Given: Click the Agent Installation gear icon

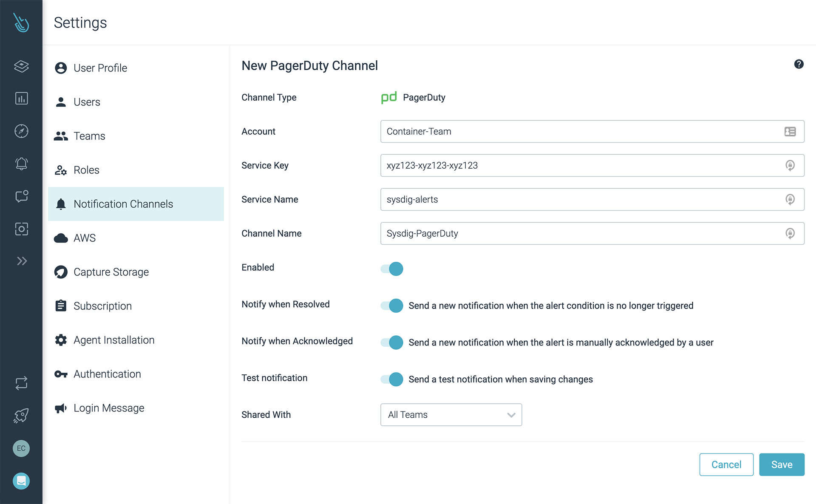Looking at the screenshot, I should pyautogui.click(x=61, y=340).
